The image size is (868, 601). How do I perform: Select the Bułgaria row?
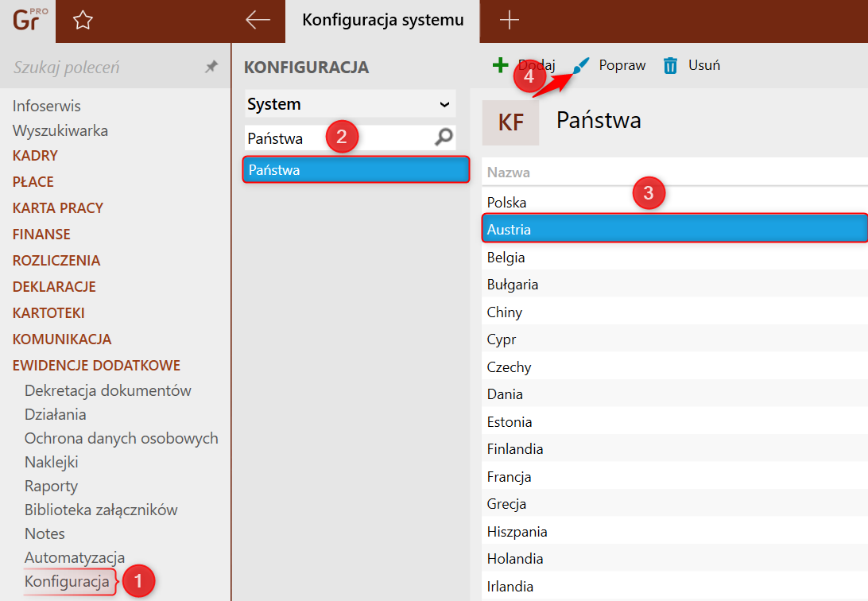(675, 285)
